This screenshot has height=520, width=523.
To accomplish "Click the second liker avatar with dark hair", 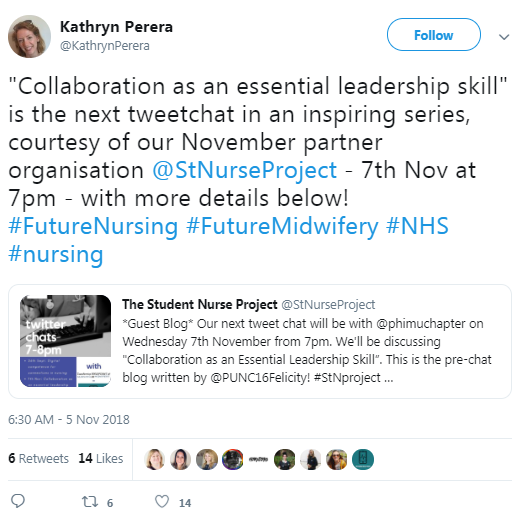I will pos(180,459).
